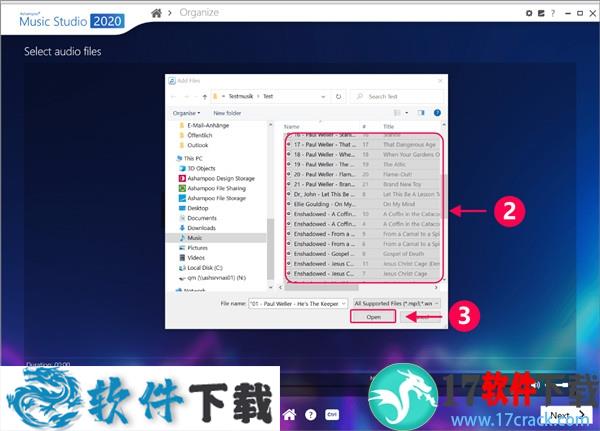Open the view options dropdown arrow
The image size is (600, 431).
(x=406, y=113)
